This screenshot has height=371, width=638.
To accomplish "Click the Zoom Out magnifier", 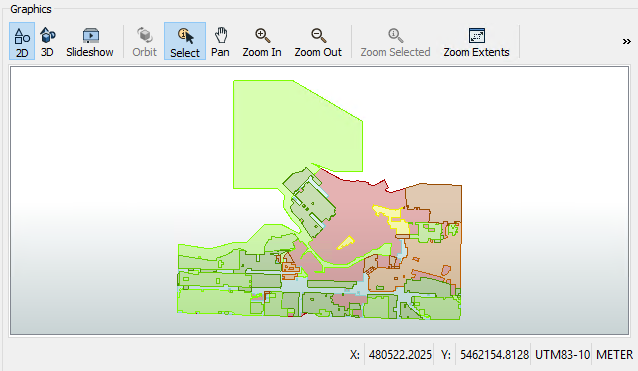I will (x=318, y=41).
